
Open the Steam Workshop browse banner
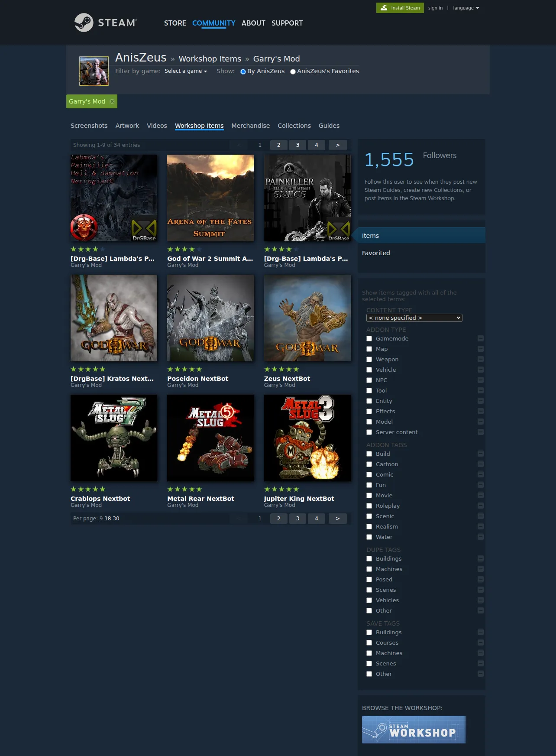click(x=414, y=730)
